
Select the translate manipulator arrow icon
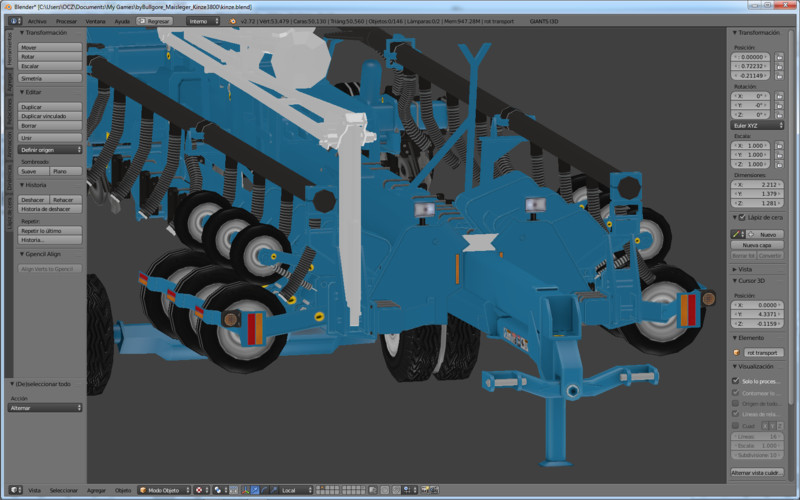(x=254, y=490)
